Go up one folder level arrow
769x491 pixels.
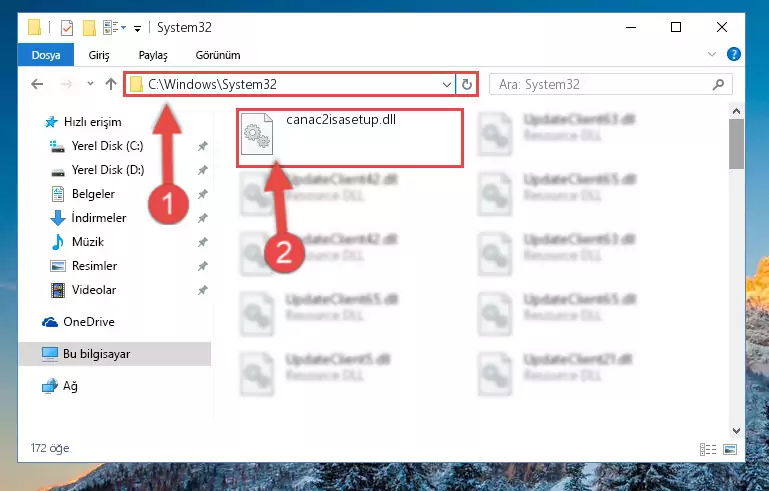(111, 84)
